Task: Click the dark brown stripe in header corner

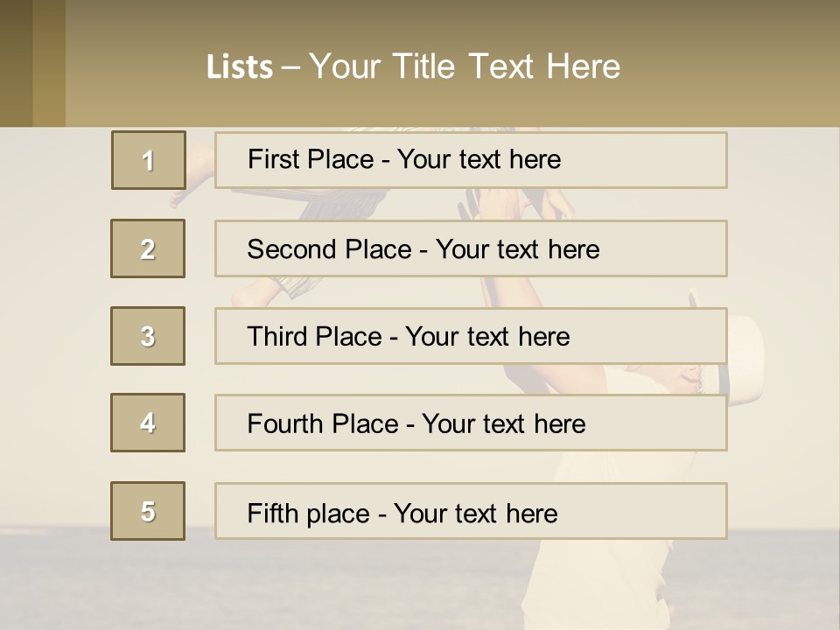Action: [x=16, y=63]
